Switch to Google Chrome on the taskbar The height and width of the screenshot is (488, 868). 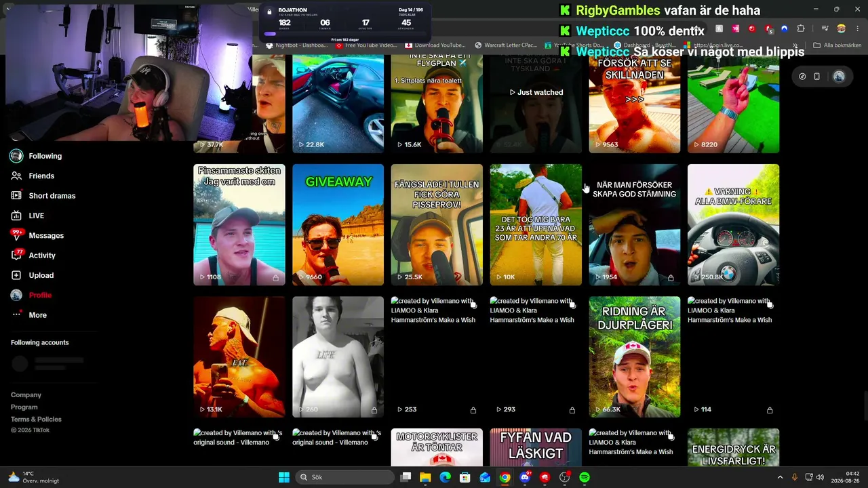[505, 477]
